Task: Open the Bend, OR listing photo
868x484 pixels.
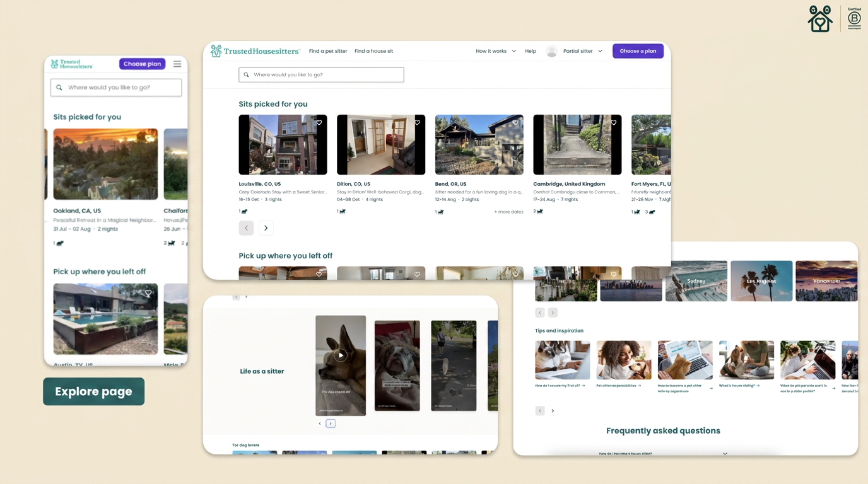Action: 479,145
